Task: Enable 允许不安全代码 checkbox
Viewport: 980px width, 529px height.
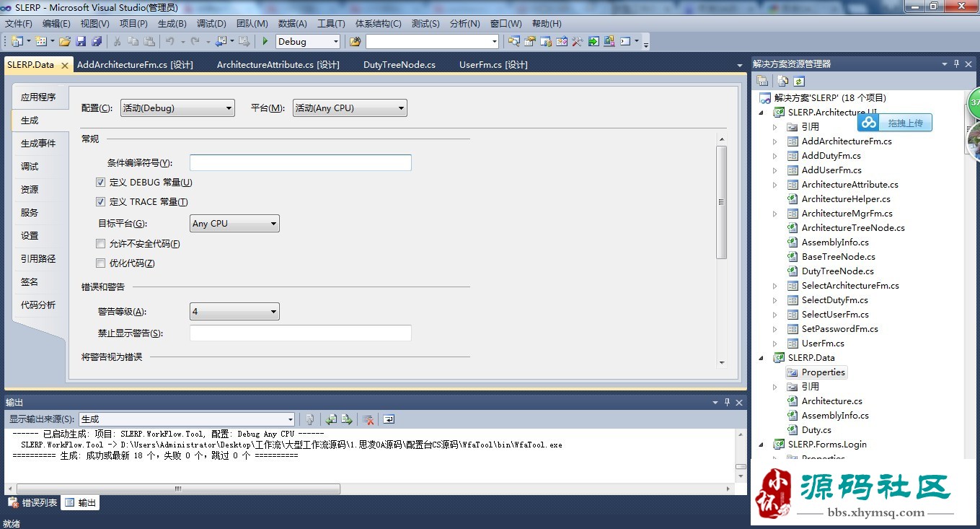Action: click(x=101, y=244)
